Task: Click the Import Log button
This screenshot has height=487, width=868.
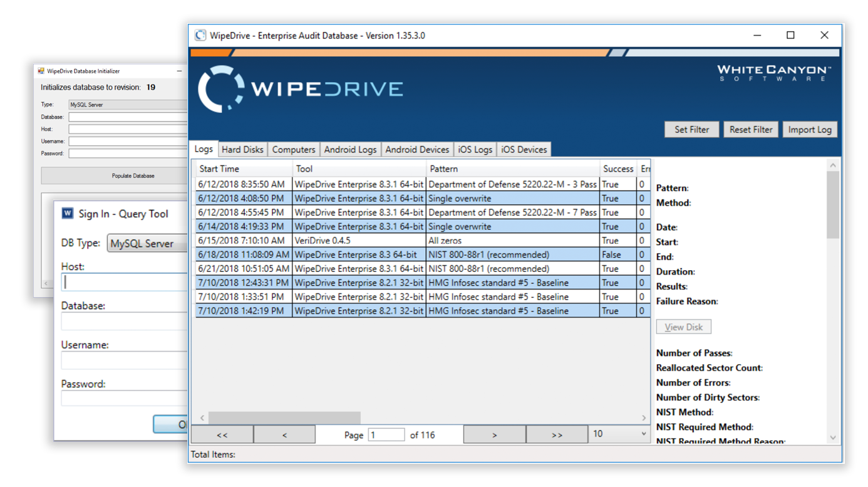Action: [x=810, y=129]
